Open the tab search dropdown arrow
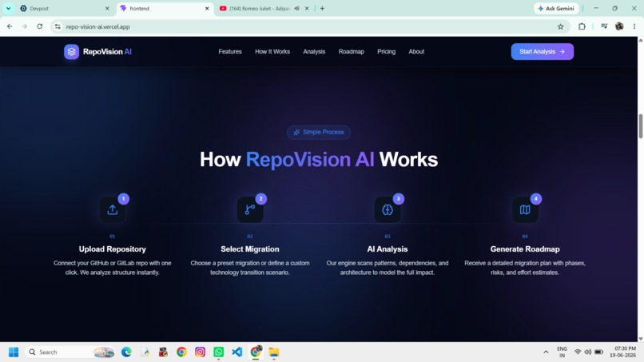 (x=8, y=8)
